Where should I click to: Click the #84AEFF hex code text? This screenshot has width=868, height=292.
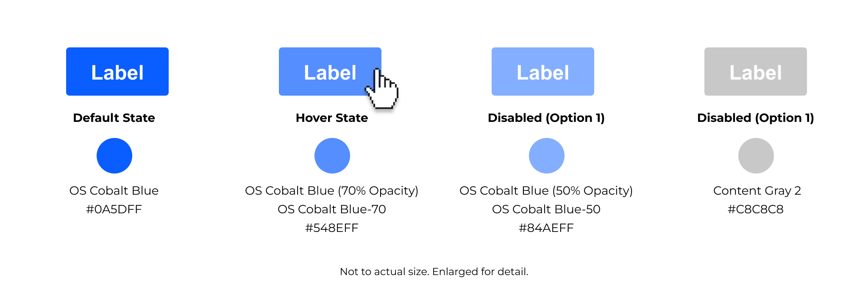click(x=546, y=228)
